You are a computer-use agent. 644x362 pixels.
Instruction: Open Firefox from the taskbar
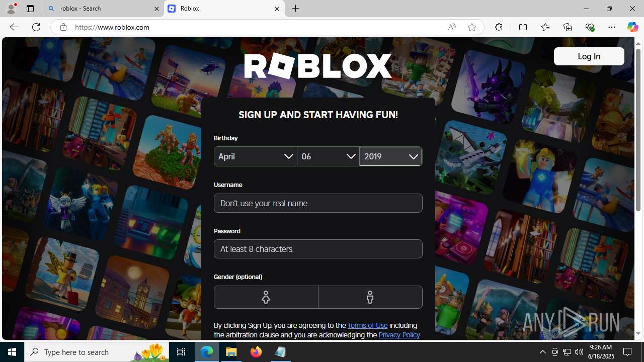256,352
